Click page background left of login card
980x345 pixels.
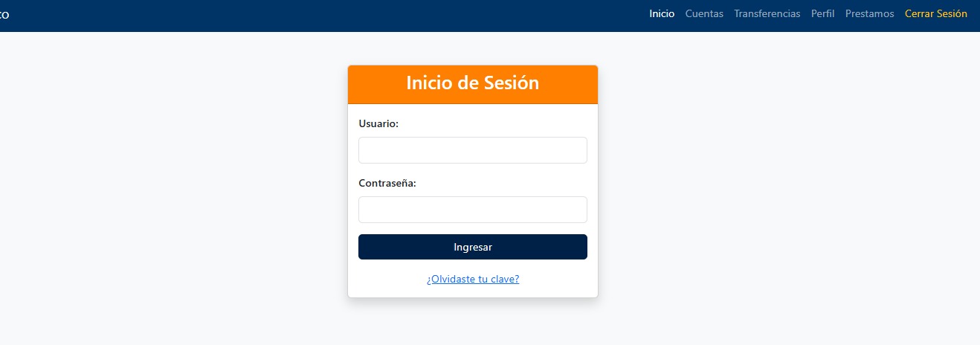coord(171,186)
